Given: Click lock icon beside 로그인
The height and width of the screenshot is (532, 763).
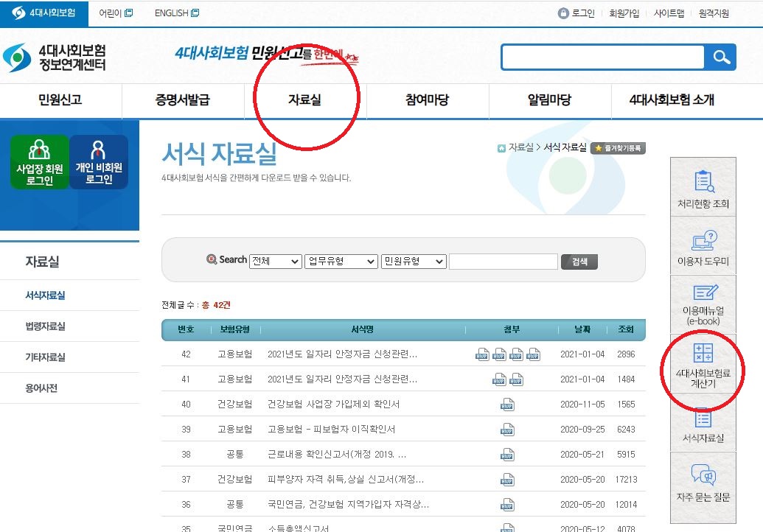Looking at the screenshot, I should [x=563, y=13].
